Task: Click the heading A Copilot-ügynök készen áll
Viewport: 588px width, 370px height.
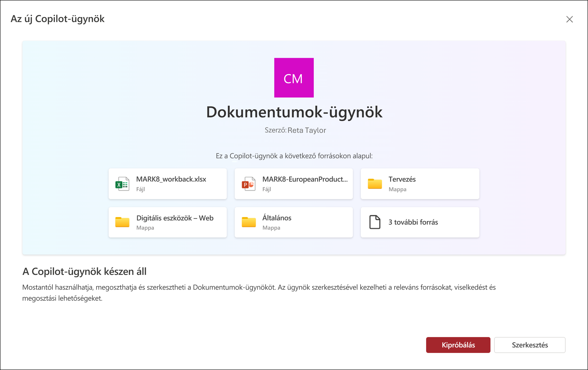Action: pos(84,271)
